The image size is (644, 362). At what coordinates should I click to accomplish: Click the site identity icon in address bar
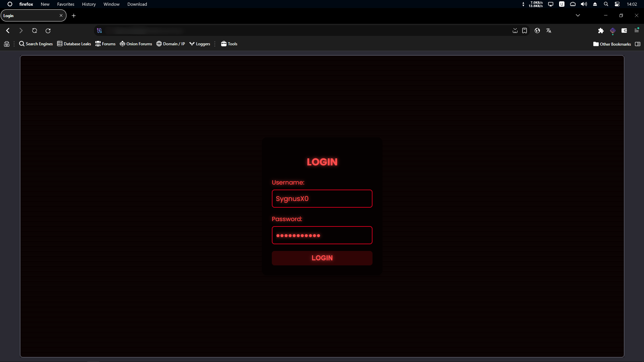point(99,31)
